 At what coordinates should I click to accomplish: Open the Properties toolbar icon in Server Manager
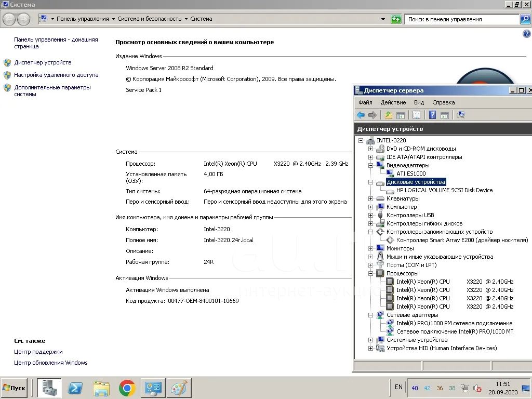[416, 115]
